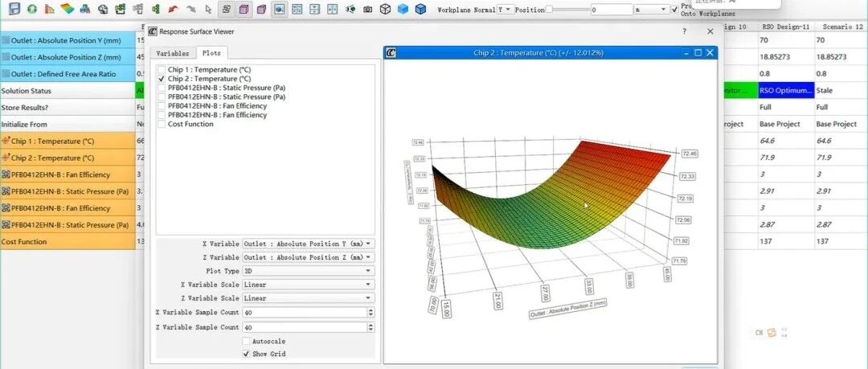Enable the Autoscale checkbox

tap(247, 342)
